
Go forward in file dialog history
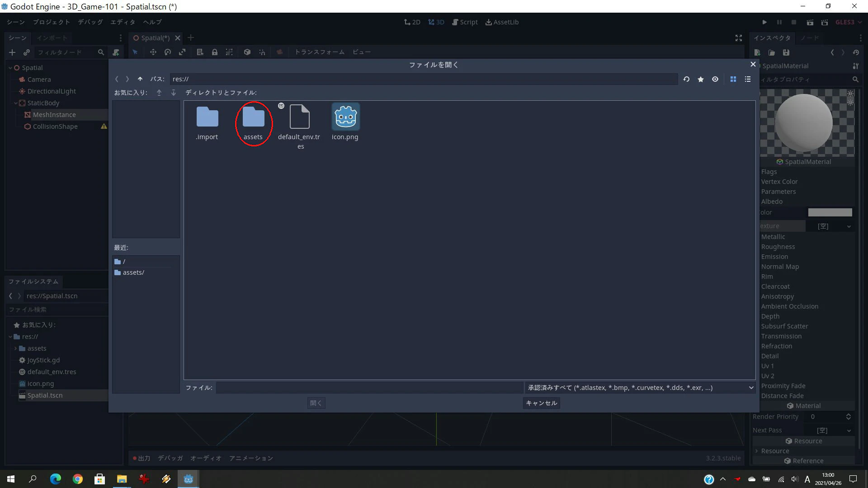click(127, 79)
